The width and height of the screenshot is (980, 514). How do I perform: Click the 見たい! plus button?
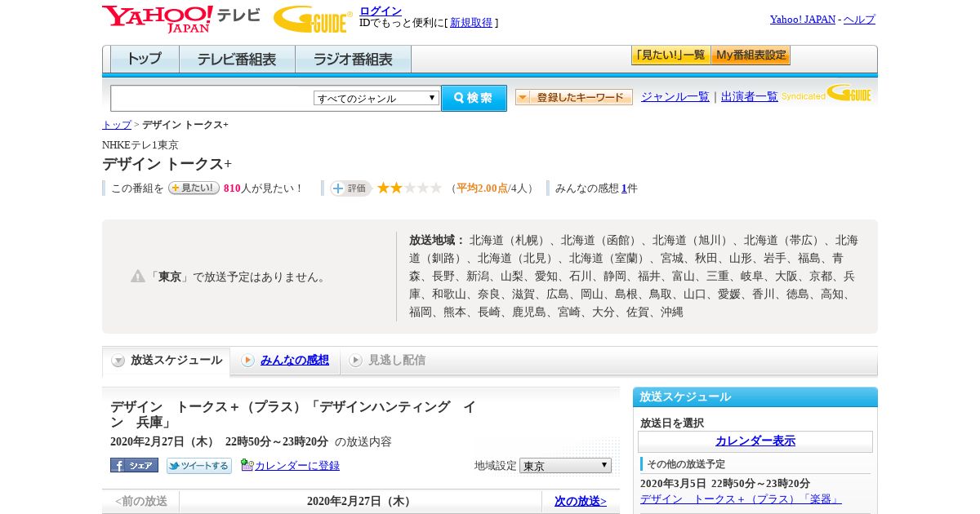pos(194,188)
